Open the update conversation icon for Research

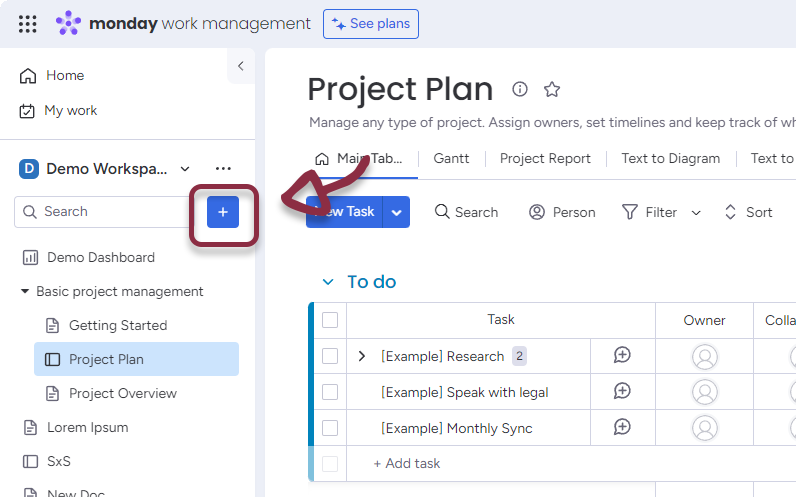coord(622,356)
